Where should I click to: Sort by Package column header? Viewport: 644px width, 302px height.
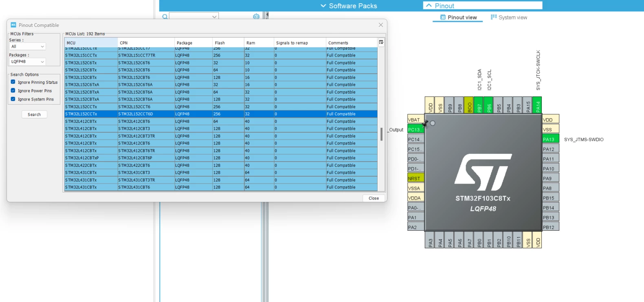coord(193,43)
